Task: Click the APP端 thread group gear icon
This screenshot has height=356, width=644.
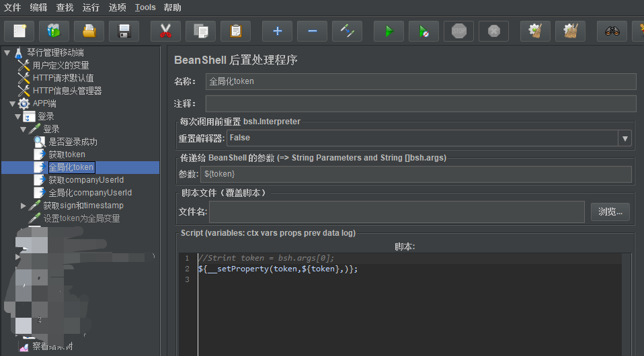Action: 24,103
